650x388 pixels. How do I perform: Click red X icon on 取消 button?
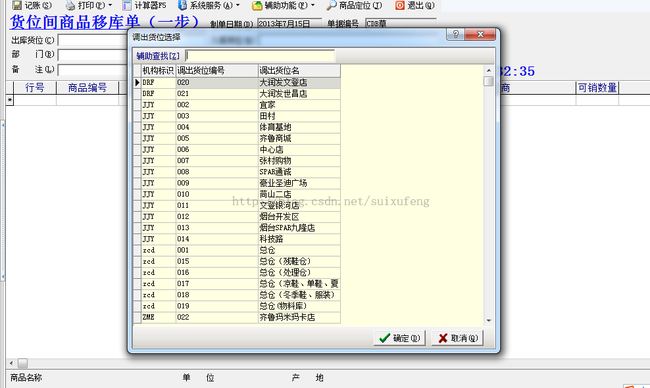coord(443,338)
